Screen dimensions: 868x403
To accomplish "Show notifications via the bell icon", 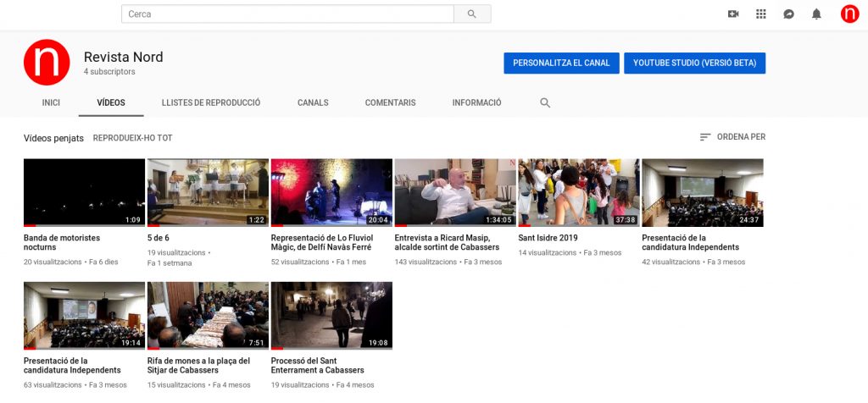I will tap(816, 14).
